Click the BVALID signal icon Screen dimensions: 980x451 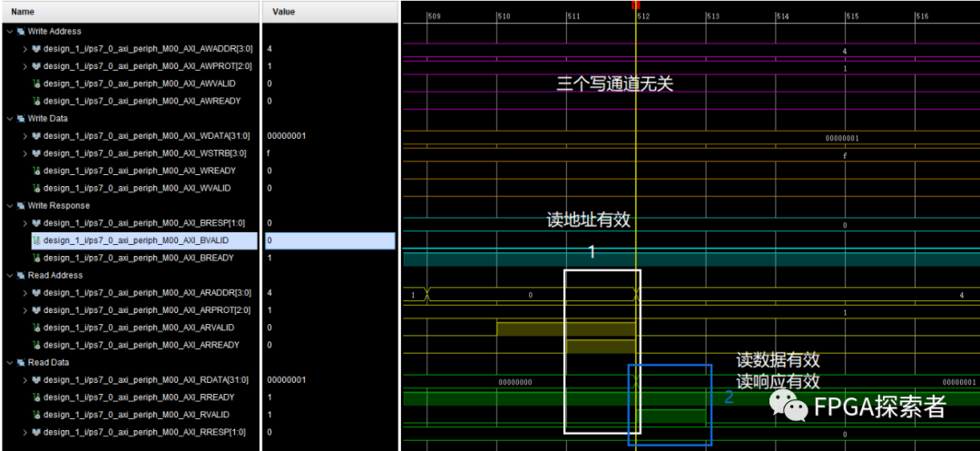(x=37, y=240)
